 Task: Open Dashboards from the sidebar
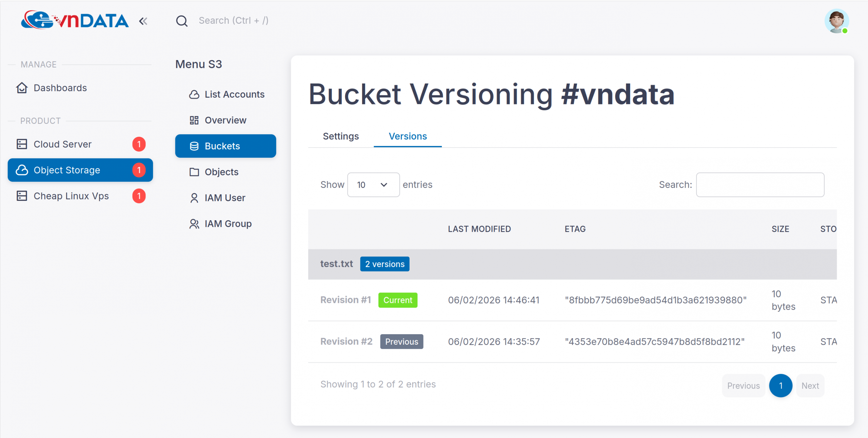[60, 88]
